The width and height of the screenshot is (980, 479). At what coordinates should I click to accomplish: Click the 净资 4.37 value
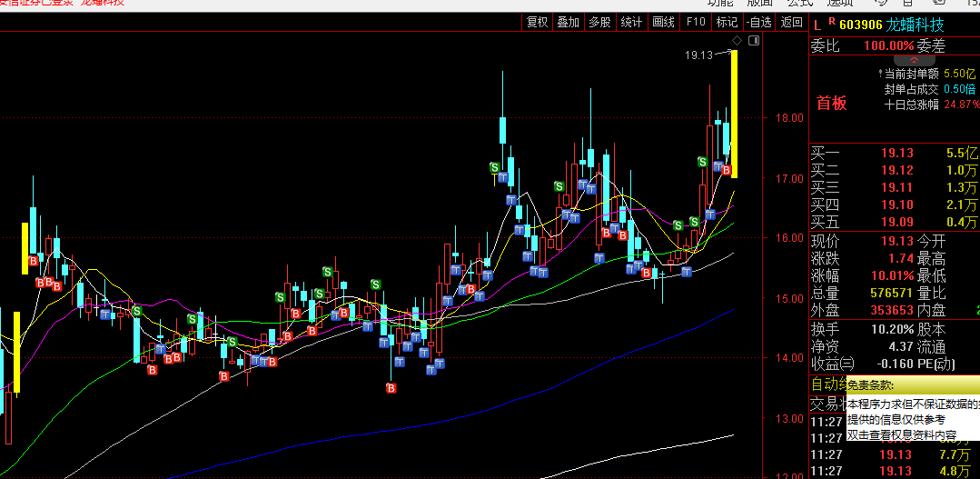tap(901, 346)
